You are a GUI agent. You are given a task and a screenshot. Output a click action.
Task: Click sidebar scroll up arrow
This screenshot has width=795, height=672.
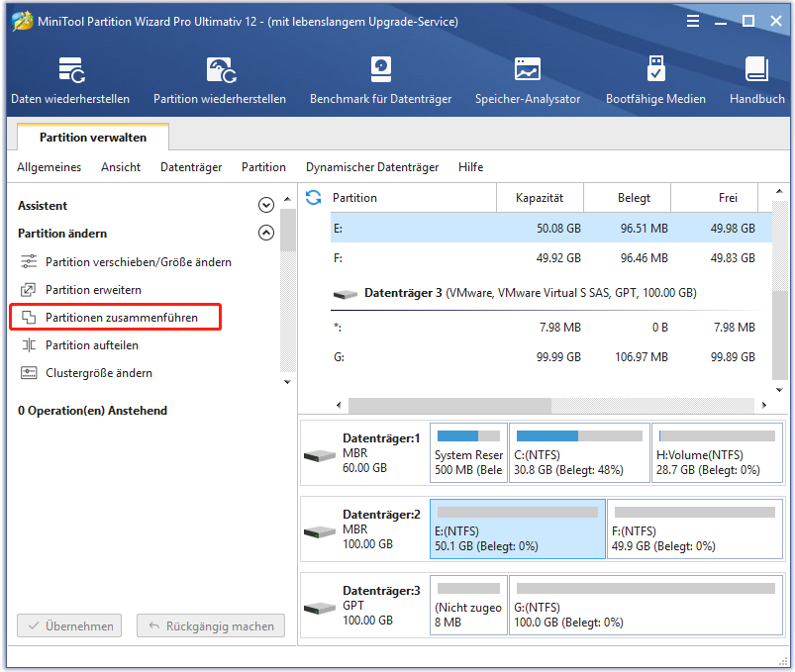click(x=287, y=199)
